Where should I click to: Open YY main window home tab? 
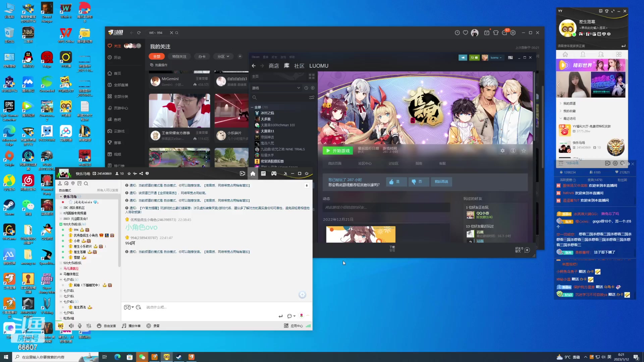click(x=565, y=54)
